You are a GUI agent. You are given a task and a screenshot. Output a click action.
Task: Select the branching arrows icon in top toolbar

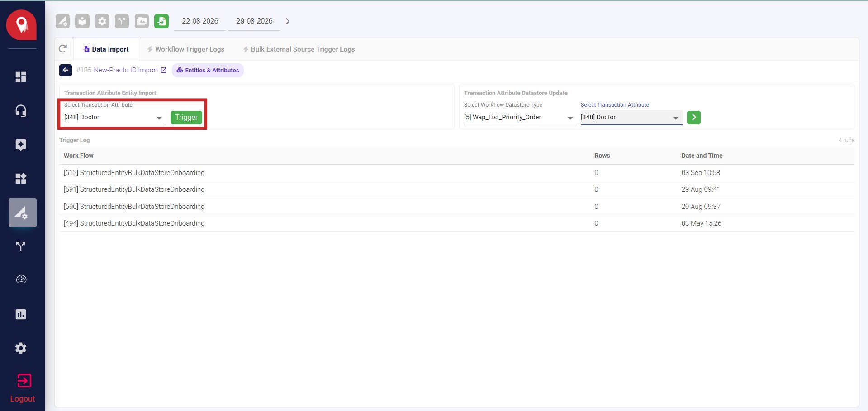coord(122,21)
